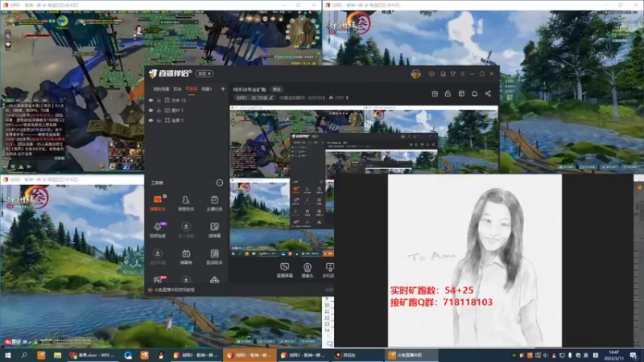Click the download icon in the bottom toolbox row
Viewport: 644px width, 362px height.
(x=186, y=279)
